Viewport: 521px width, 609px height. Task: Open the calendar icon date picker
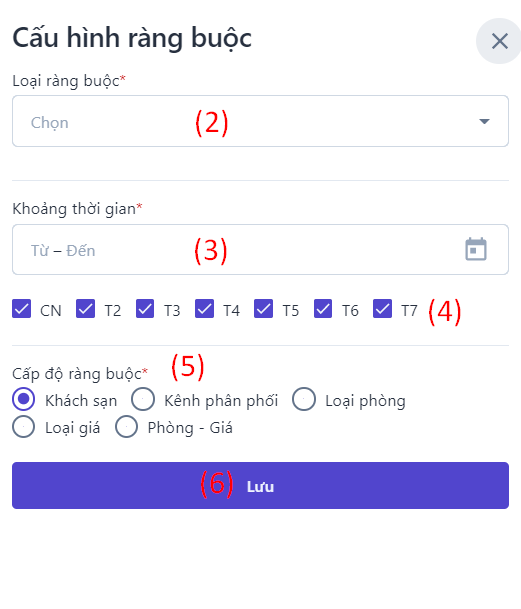[x=476, y=249]
